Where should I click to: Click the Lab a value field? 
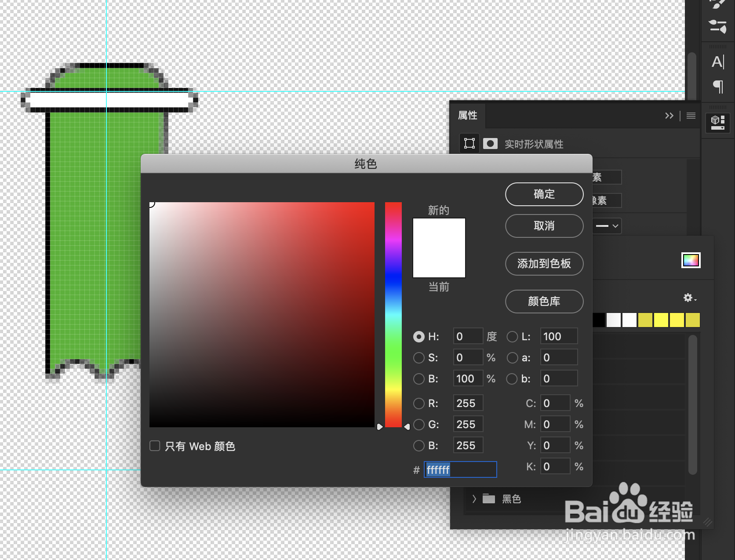[559, 358]
